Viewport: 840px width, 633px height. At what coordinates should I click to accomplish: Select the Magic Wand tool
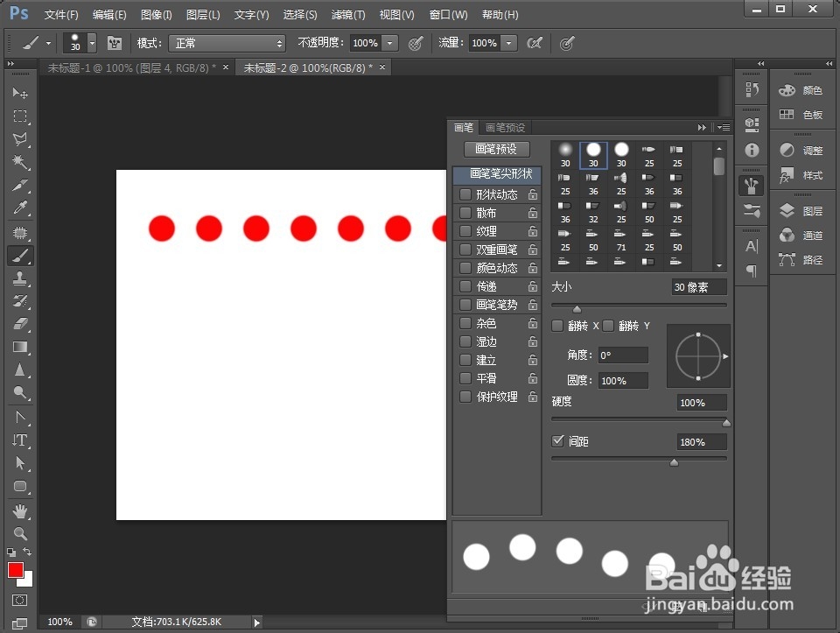tap(20, 162)
